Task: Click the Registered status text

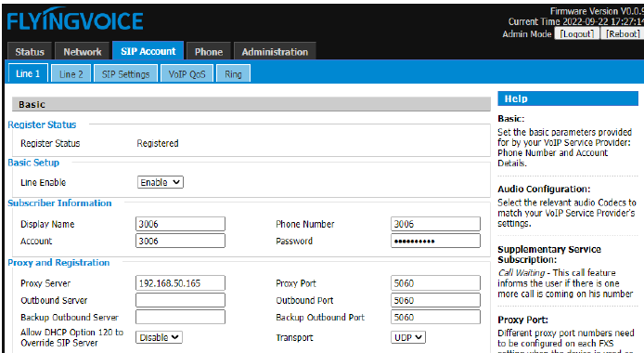Action: point(158,143)
